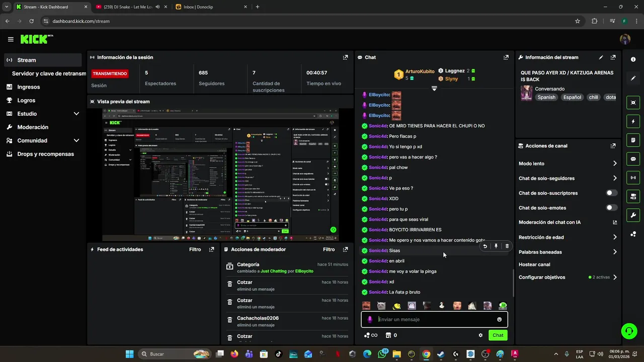Open Palabras baneadas options arrow

pos(615,252)
